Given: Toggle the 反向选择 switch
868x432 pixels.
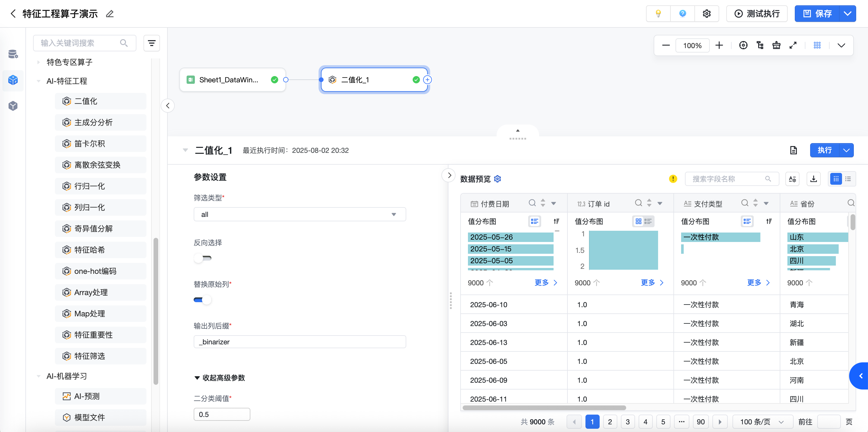Looking at the screenshot, I should (203, 258).
